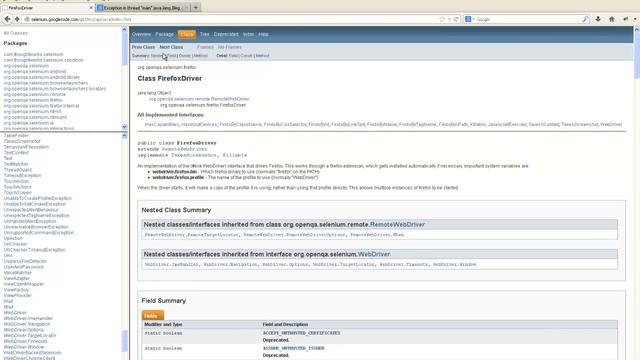Click packages frame scrollbar up arrow

click(x=124, y=30)
